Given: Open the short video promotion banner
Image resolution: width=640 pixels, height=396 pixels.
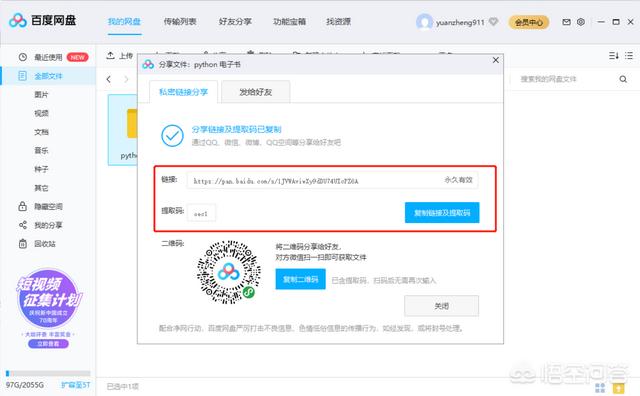Looking at the screenshot, I should point(49,309).
